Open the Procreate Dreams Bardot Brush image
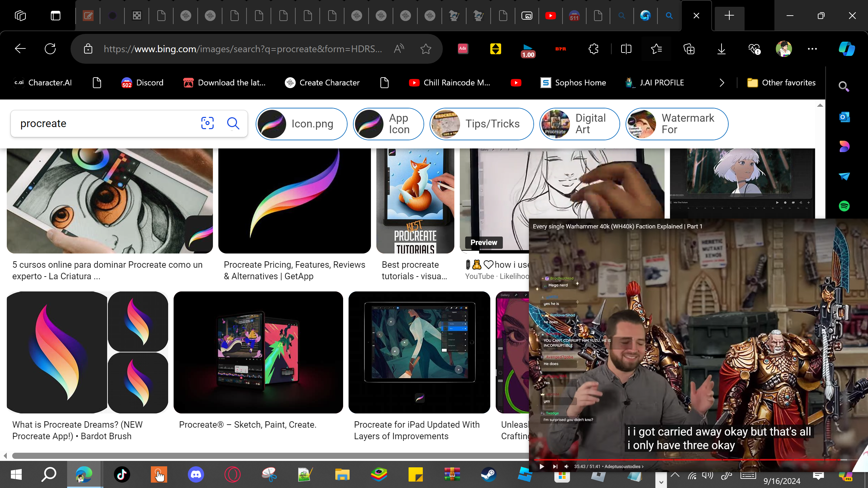The image size is (868, 488). click(x=87, y=352)
